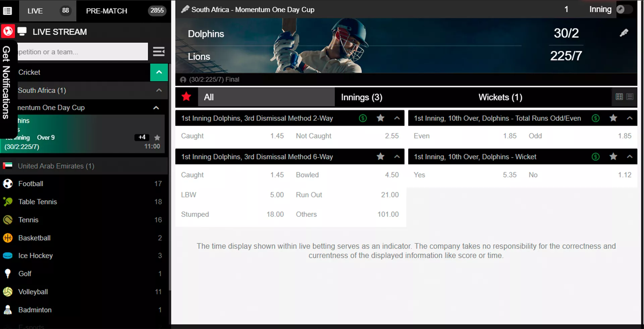
Task: Bet on Caught at odds 1.45
Action: [232, 136]
